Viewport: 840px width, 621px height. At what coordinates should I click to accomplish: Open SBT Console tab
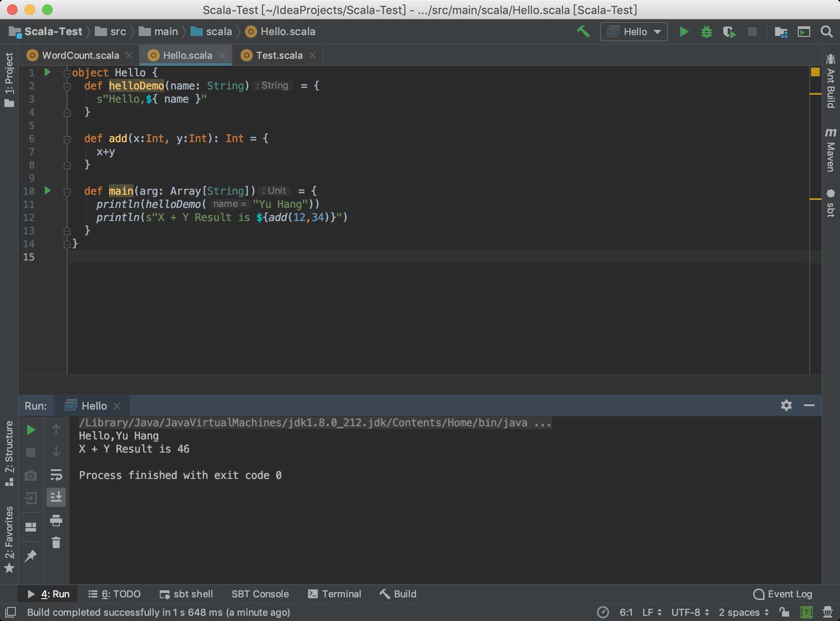[x=260, y=594]
